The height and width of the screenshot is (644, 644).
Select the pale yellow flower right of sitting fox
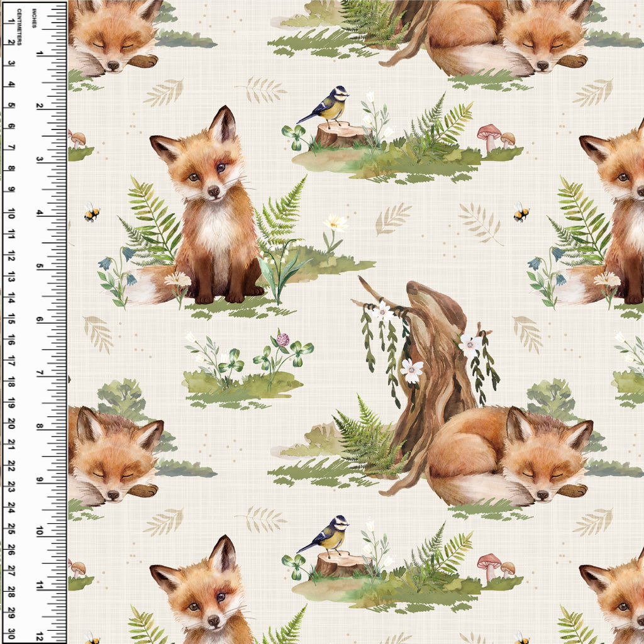pyautogui.click(x=335, y=223)
